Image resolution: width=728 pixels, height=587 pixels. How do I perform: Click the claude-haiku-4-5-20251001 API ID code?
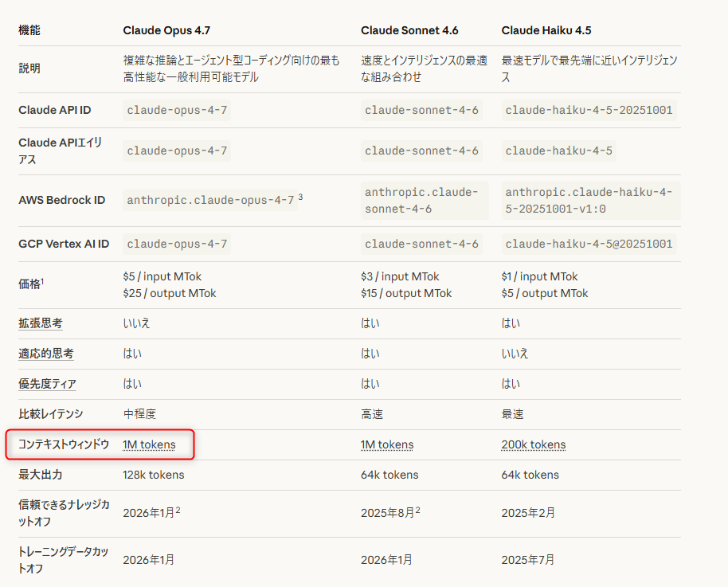589,110
